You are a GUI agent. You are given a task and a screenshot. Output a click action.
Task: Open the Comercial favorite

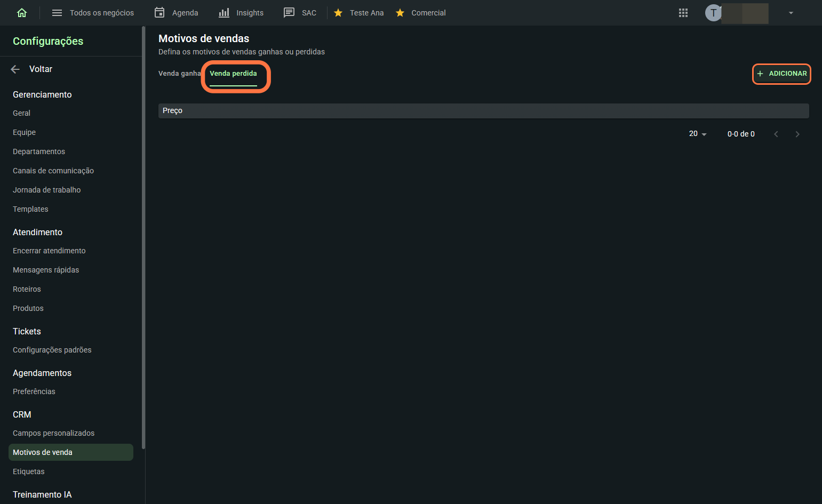click(x=428, y=13)
